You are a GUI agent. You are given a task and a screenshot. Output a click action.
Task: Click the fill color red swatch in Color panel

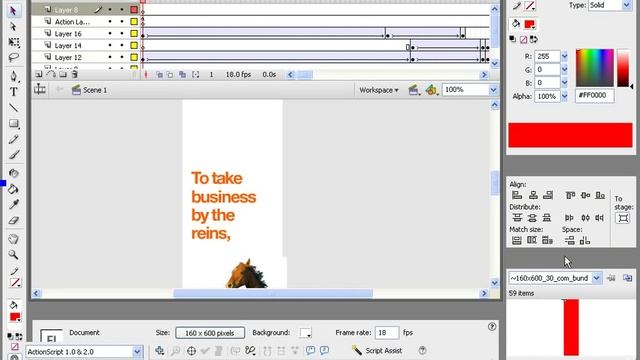click(530, 24)
